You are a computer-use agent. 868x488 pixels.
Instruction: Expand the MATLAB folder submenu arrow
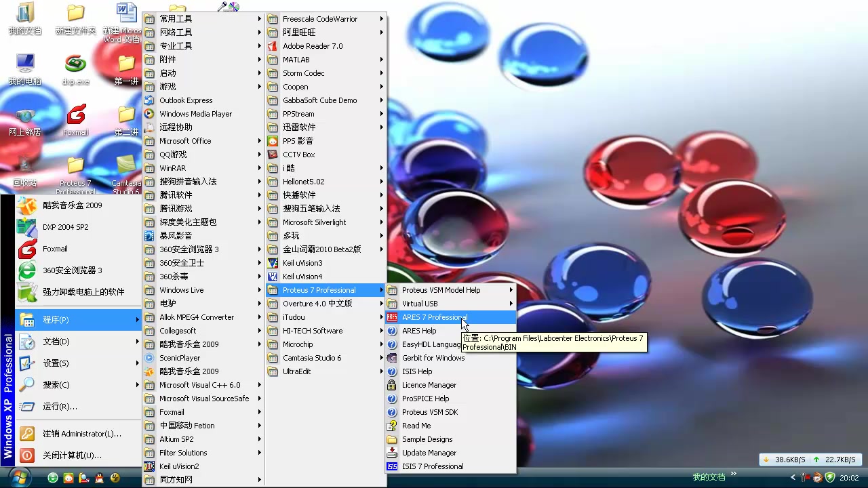[382, 60]
